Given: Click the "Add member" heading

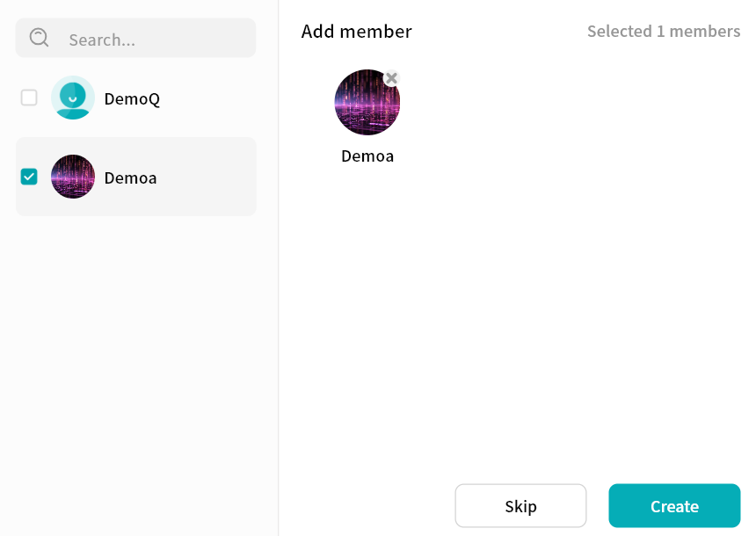Looking at the screenshot, I should click(x=356, y=32).
